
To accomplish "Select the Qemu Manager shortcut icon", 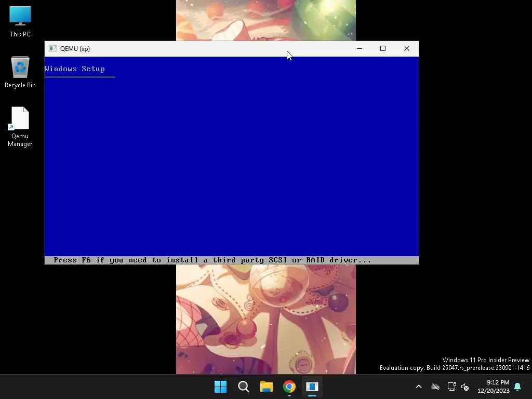I will pyautogui.click(x=20, y=127).
